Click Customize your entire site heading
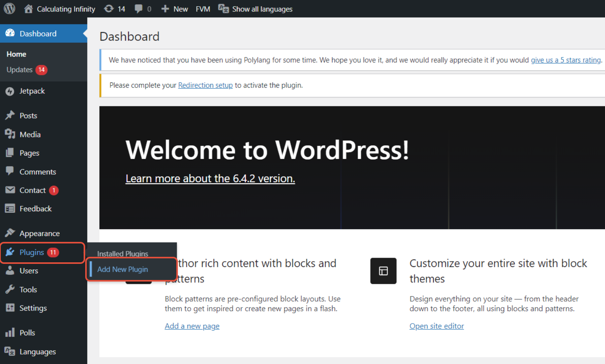605x364 pixels. 498,271
